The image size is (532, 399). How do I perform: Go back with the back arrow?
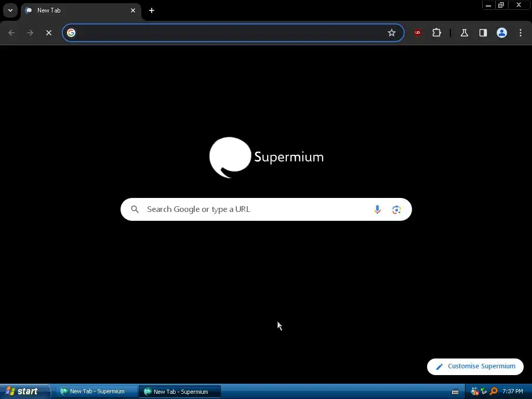[11, 33]
